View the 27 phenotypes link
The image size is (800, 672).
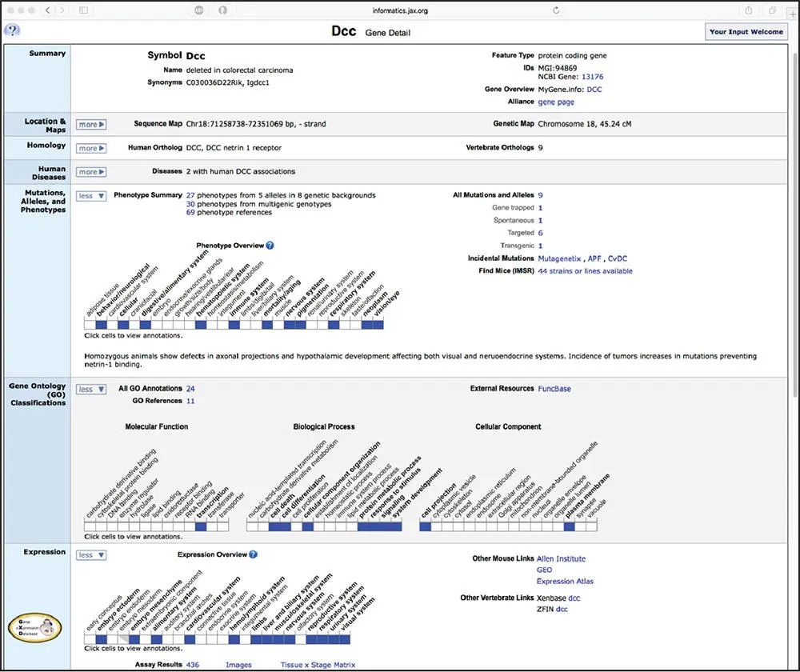[190, 195]
